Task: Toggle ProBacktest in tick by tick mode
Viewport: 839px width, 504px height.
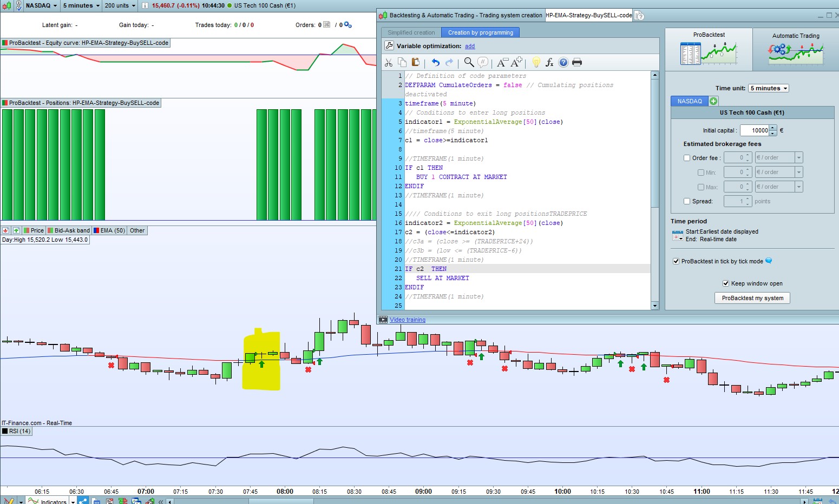Action: 676,261
